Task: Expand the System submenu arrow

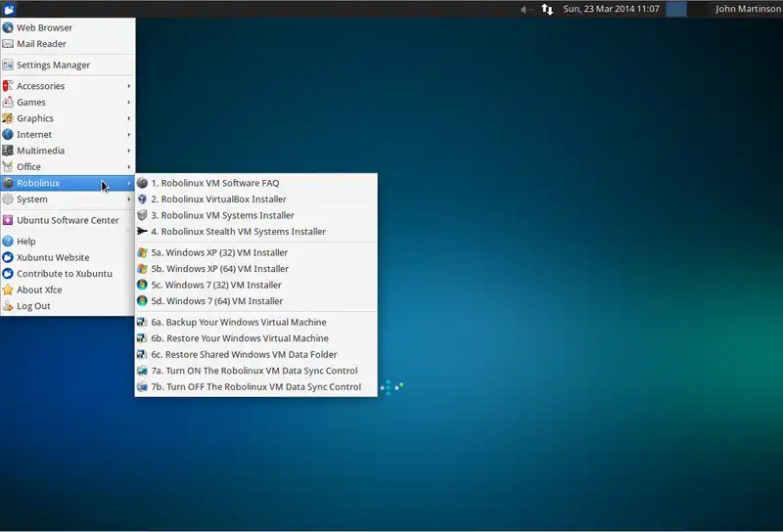Action: pyautogui.click(x=129, y=199)
